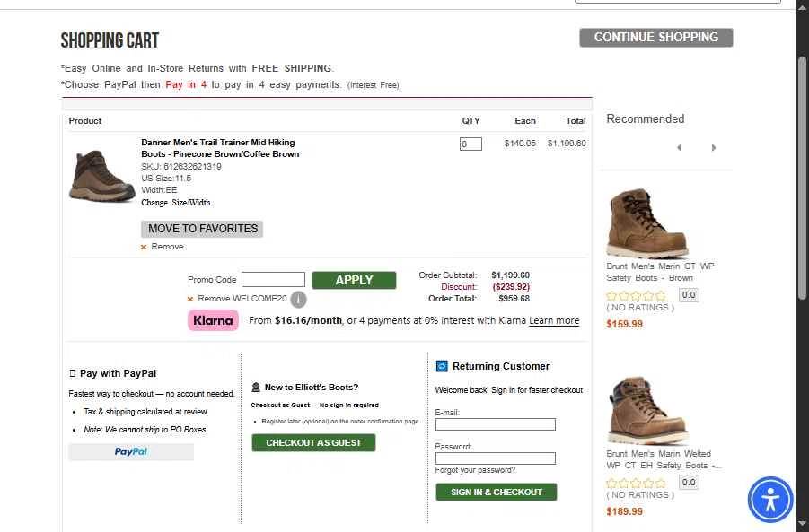This screenshot has width=809, height=532.
Task: Click the Klarna logo badge
Action: click(213, 320)
